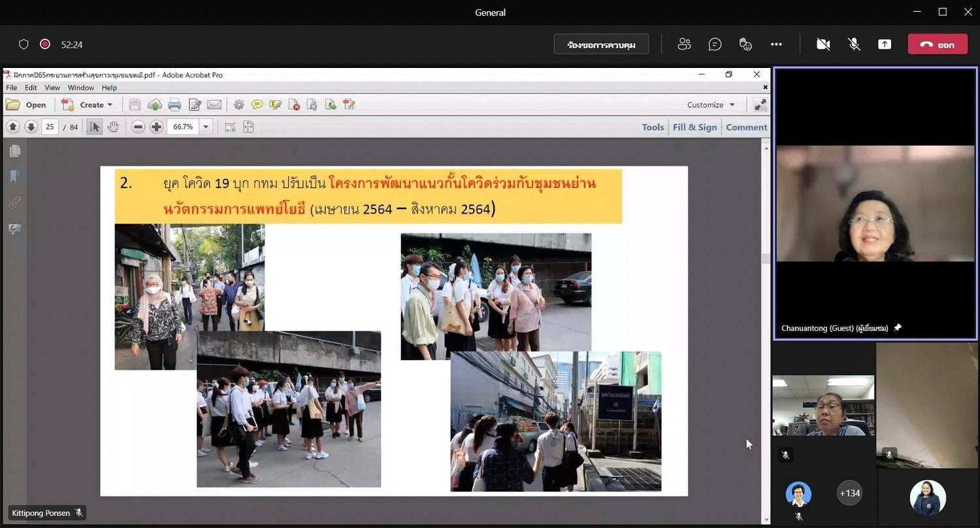Viewport: 980px width, 528px height.
Task: Open the reactions menu in Teams
Action: tap(745, 44)
